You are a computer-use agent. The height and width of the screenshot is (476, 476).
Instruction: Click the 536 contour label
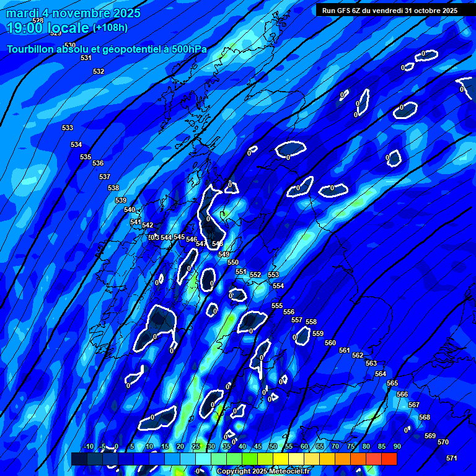coord(98,163)
